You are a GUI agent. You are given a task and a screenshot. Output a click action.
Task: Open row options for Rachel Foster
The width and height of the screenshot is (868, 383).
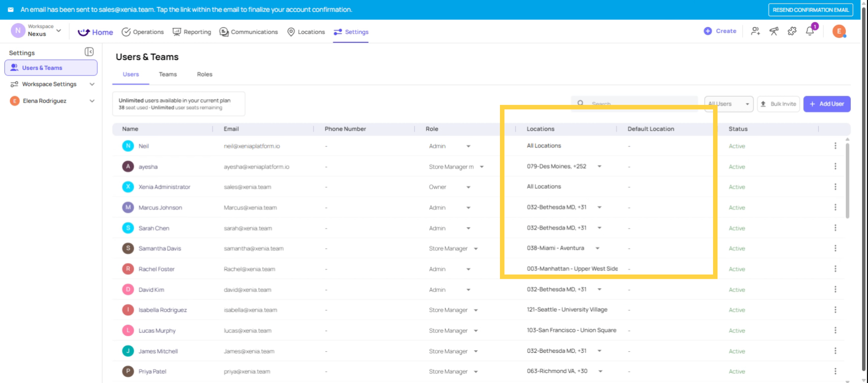(835, 269)
